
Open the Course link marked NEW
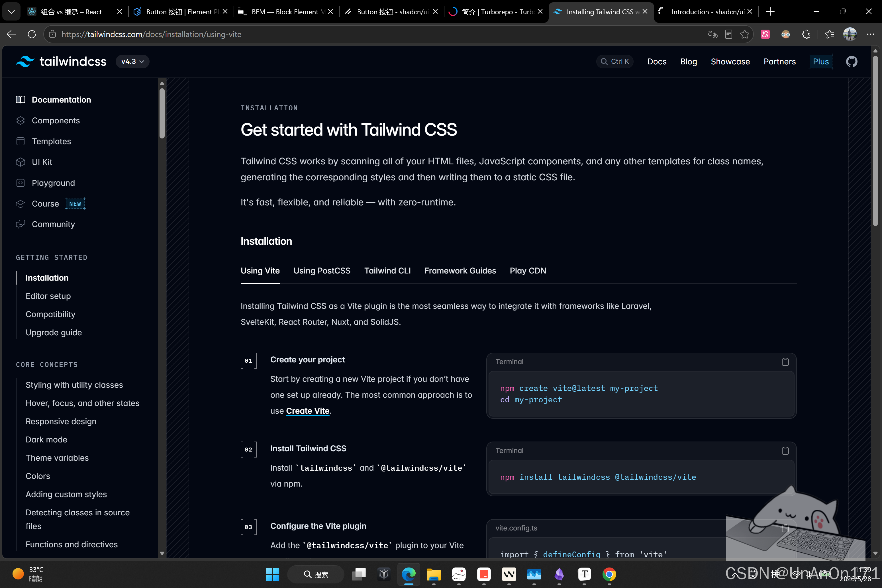click(x=45, y=204)
